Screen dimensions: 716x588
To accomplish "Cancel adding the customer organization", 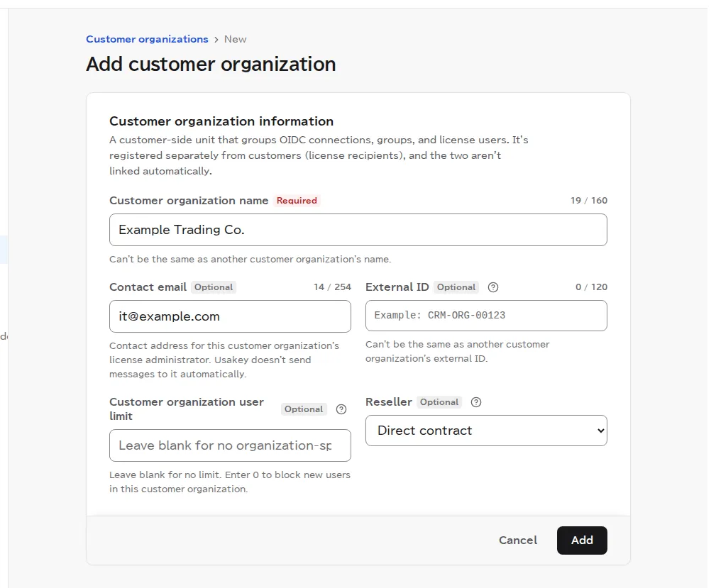I will [x=518, y=540].
